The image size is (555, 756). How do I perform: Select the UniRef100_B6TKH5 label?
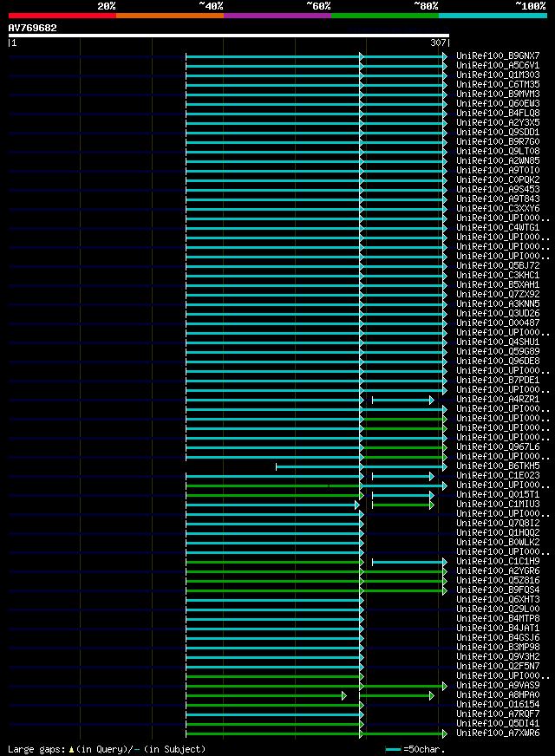(498, 466)
